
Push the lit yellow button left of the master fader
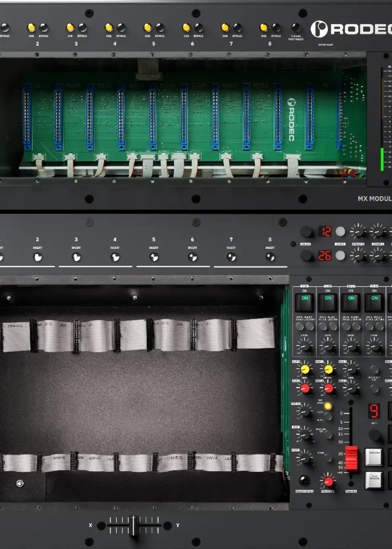pyautogui.click(x=327, y=406)
